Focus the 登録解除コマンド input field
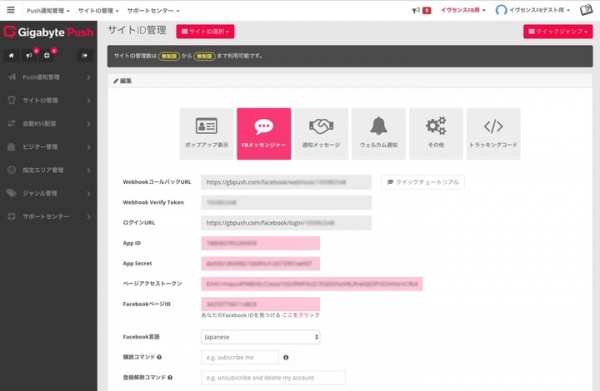 [273, 378]
